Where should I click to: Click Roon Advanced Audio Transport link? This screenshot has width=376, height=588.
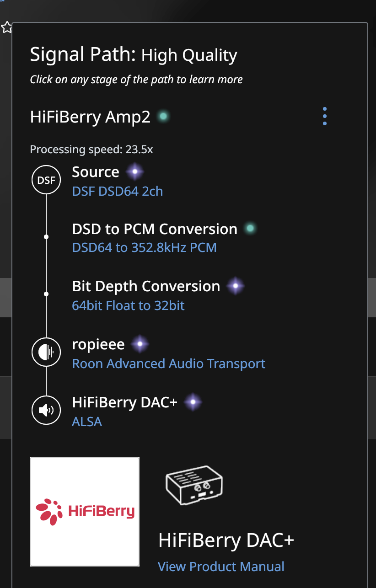169,363
